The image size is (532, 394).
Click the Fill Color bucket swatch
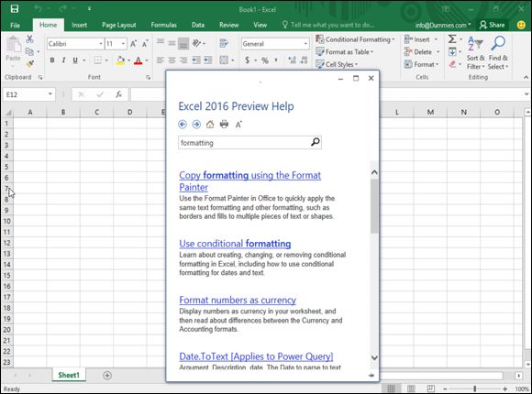click(x=120, y=60)
